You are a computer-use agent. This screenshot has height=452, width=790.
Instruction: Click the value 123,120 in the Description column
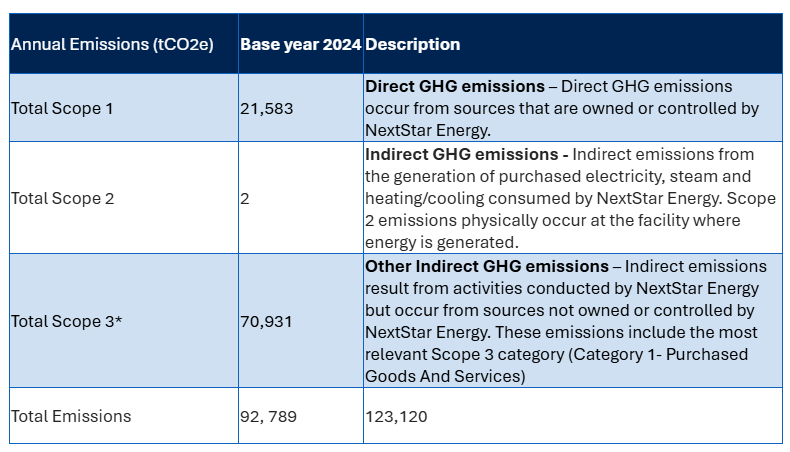click(396, 416)
